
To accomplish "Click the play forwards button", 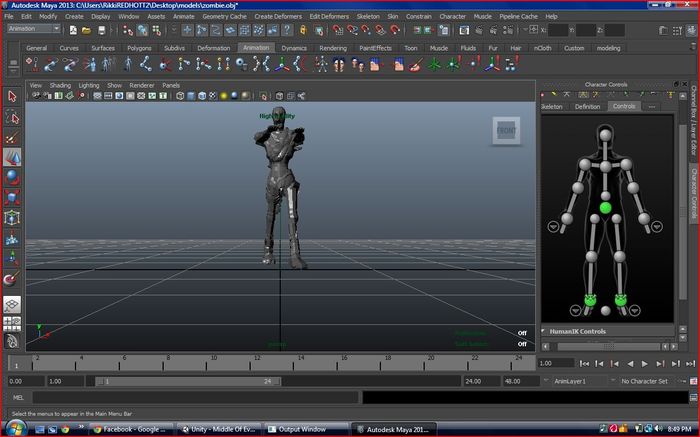I will [644, 364].
